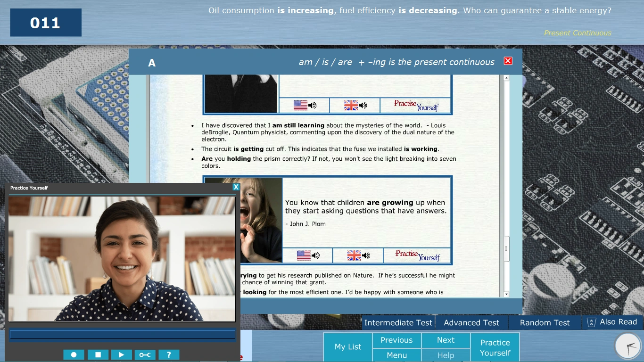The height and width of the screenshot is (362, 644).
Task: Open the clock icon in the corner
Action: coord(628,346)
